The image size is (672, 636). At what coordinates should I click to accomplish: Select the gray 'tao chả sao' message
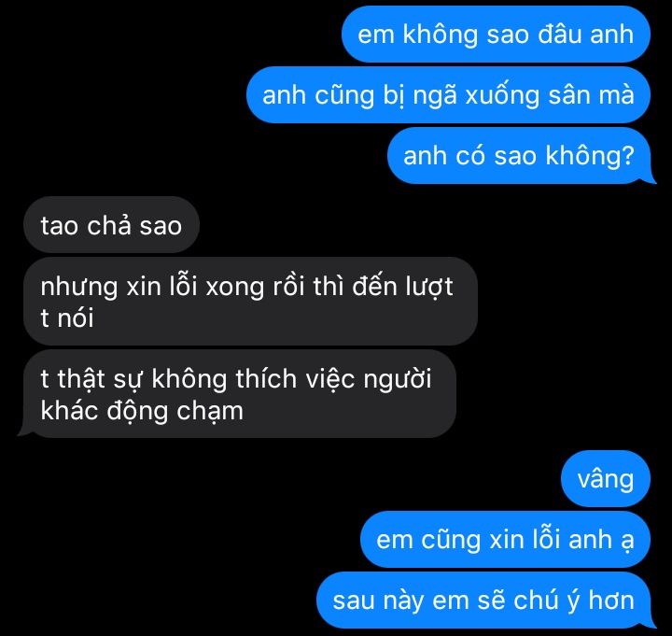click(x=111, y=225)
